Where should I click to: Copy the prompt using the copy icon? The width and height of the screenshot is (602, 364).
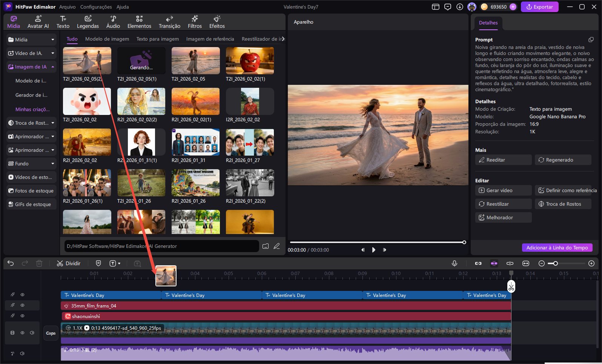[x=591, y=40]
